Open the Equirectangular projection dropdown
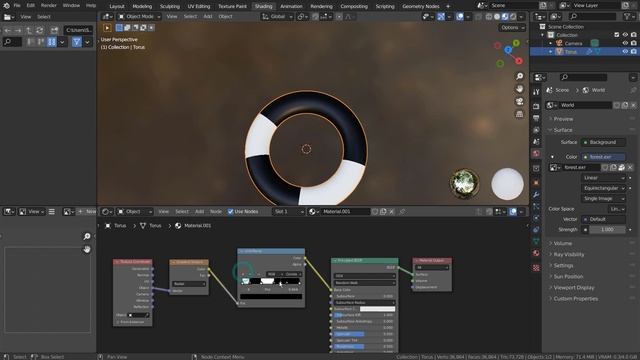 (x=603, y=188)
